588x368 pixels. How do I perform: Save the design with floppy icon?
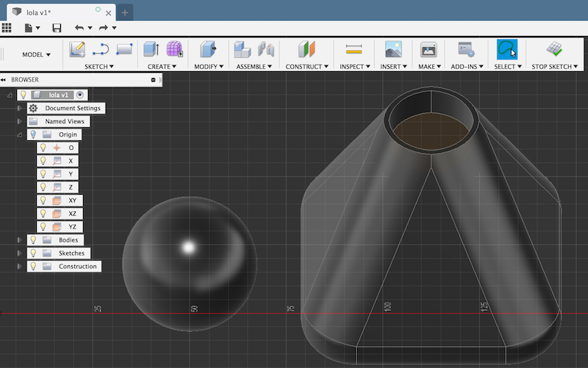tap(57, 28)
